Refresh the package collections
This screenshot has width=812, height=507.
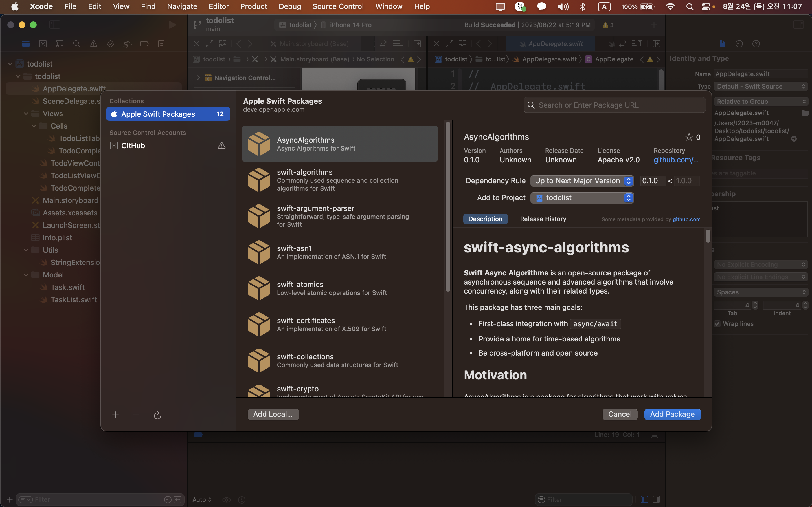[157, 415]
